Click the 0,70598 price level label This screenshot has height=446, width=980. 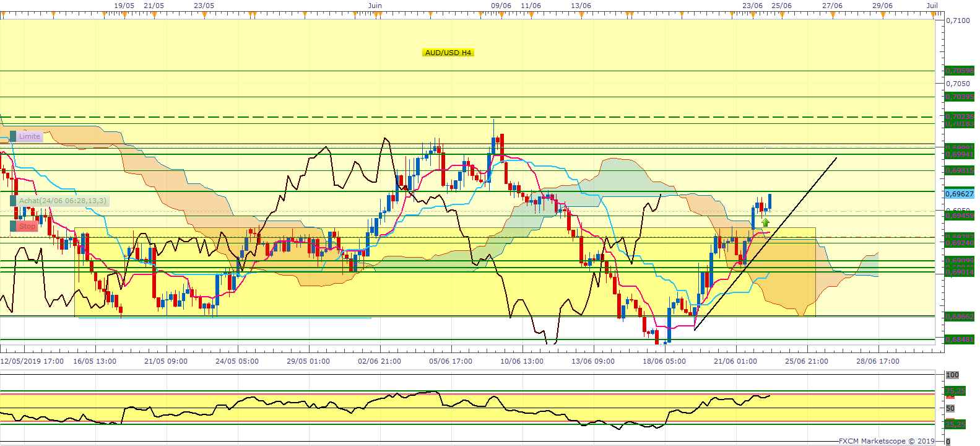(959, 71)
